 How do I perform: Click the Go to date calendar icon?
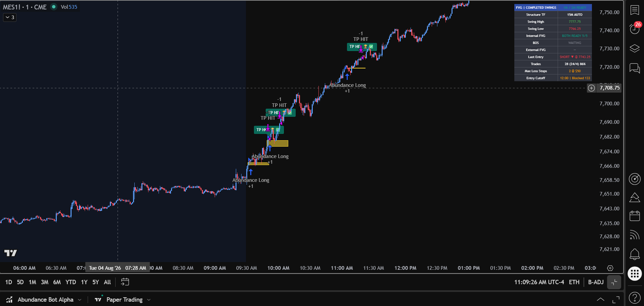click(x=125, y=282)
